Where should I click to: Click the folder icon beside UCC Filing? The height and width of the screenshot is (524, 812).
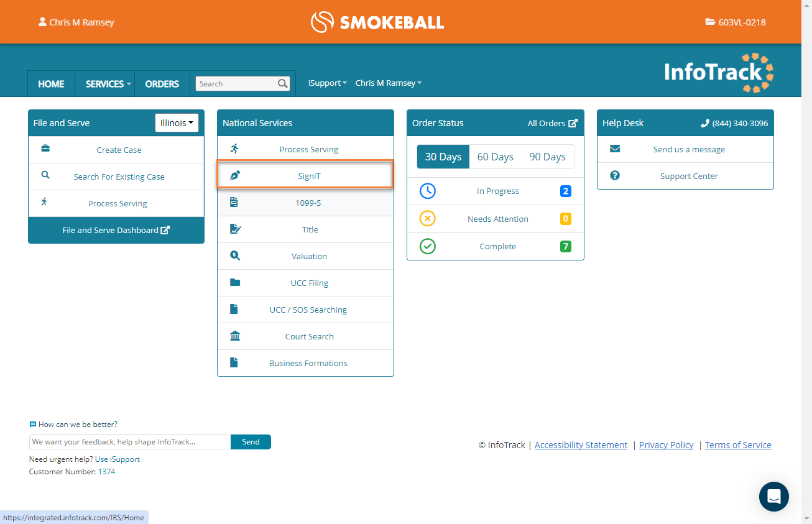click(x=234, y=283)
